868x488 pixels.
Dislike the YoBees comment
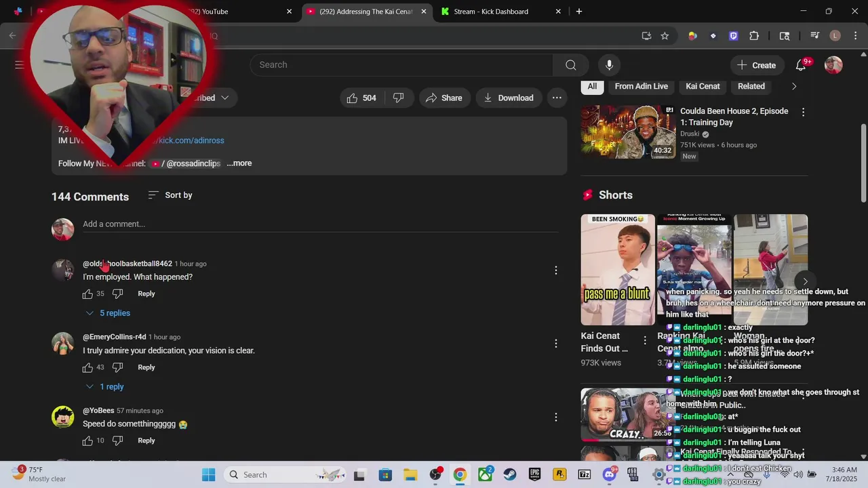pos(117,441)
